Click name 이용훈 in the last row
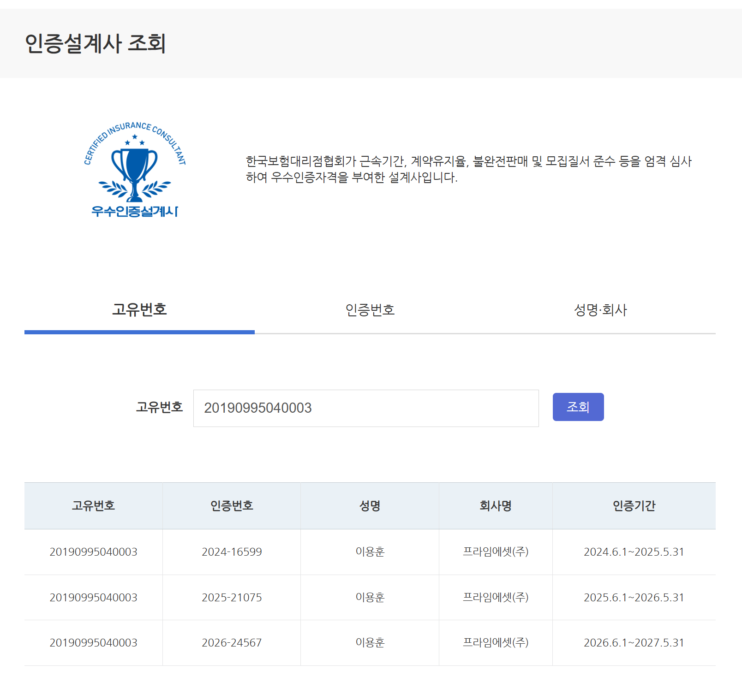Image resolution: width=742 pixels, height=700 pixels. 370,643
